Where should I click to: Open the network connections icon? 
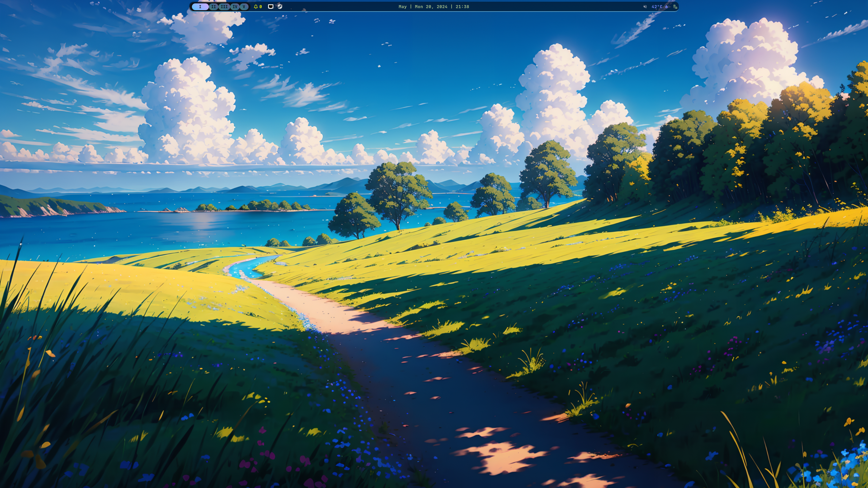point(675,6)
